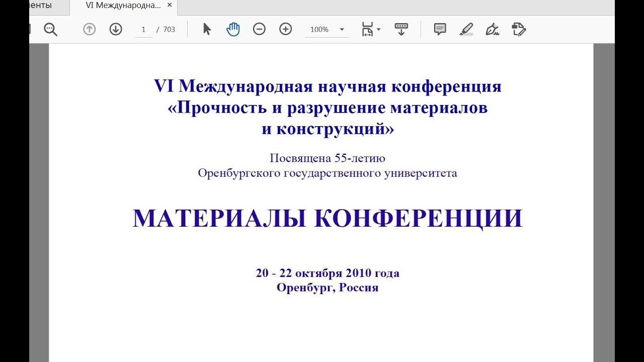Close the VI Международна... tab
The height and width of the screenshot is (362, 644).
pos(169,5)
